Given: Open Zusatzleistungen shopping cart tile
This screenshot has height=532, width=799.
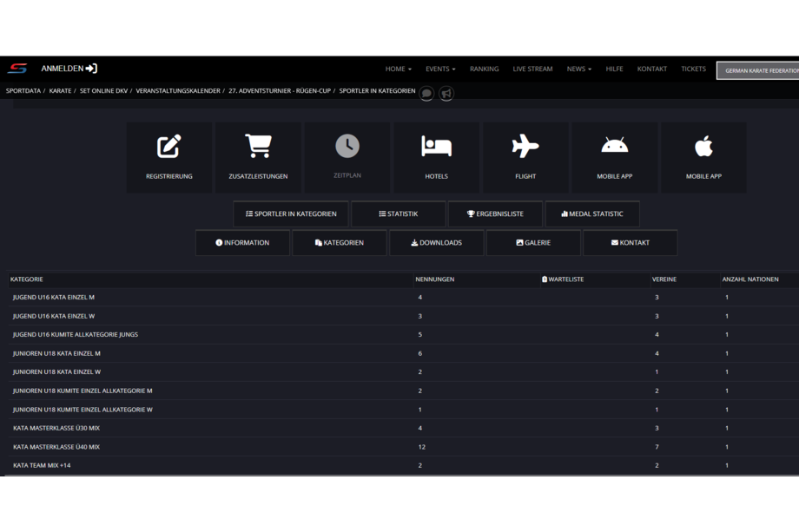Looking at the screenshot, I should pyautogui.click(x=258, y=157).
